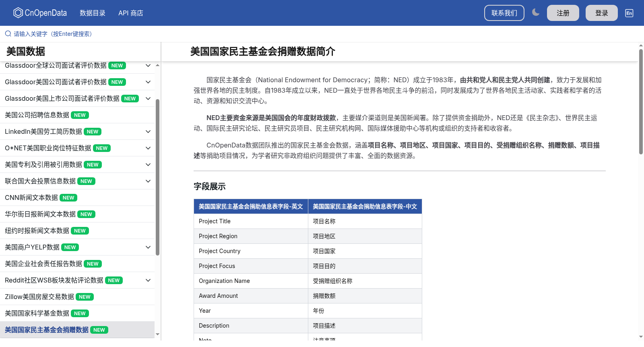Click NEW badge beside 美国国家科学基金数据
The height and width of the screenshot is (347, 644).
pyautogui.click(x=80, y=313)
